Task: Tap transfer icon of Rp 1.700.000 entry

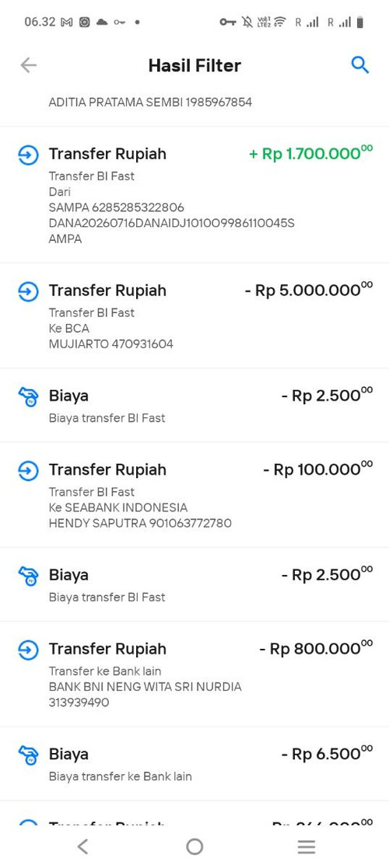Action: (x=28, y=155)
